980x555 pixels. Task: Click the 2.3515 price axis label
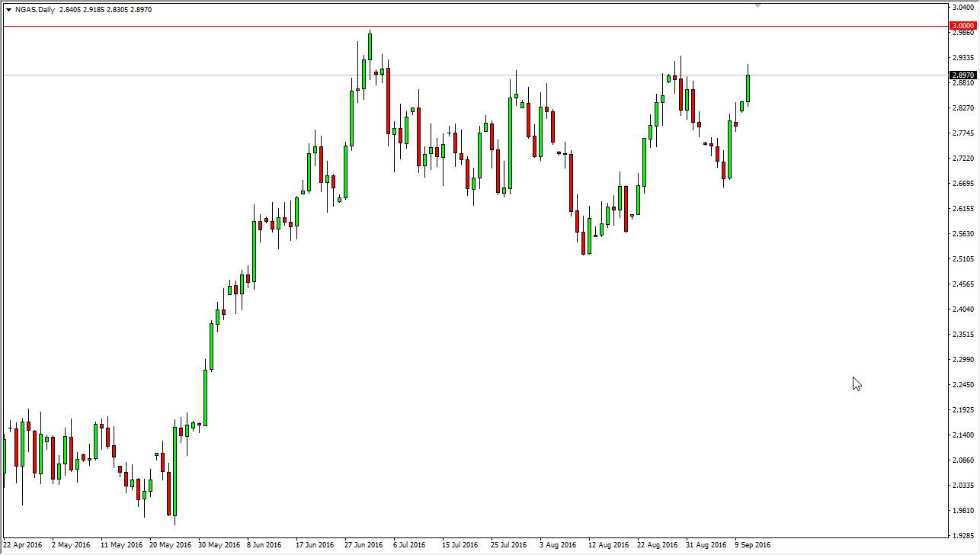point(963,335)
